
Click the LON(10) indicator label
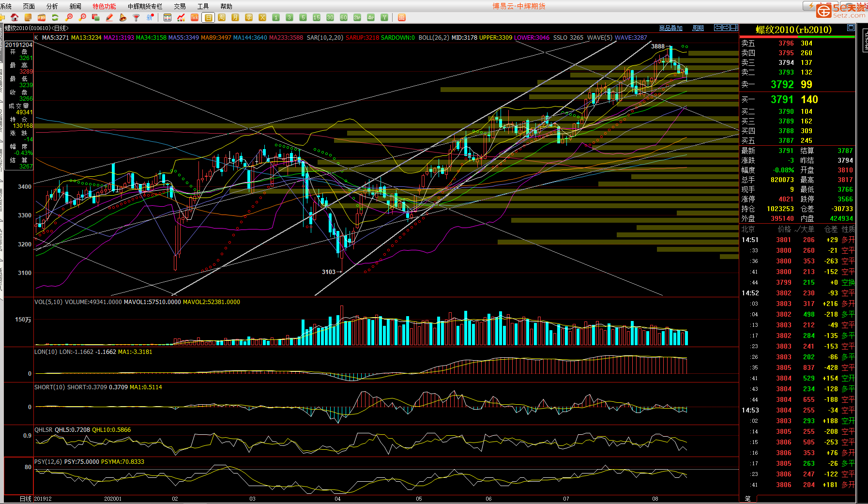[46, 352]
